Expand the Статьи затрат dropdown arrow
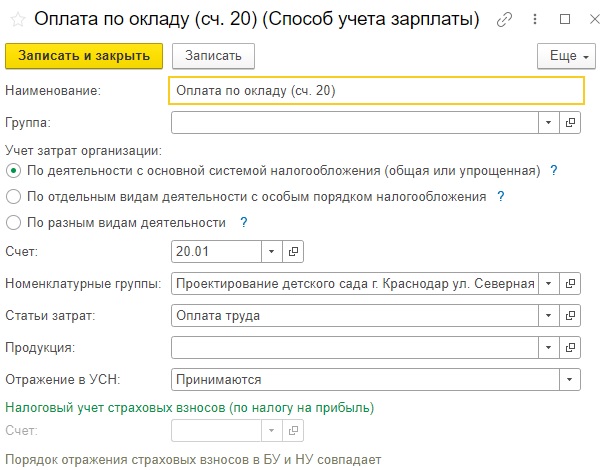This screenshot has height=470, width=606. (548, 316)
